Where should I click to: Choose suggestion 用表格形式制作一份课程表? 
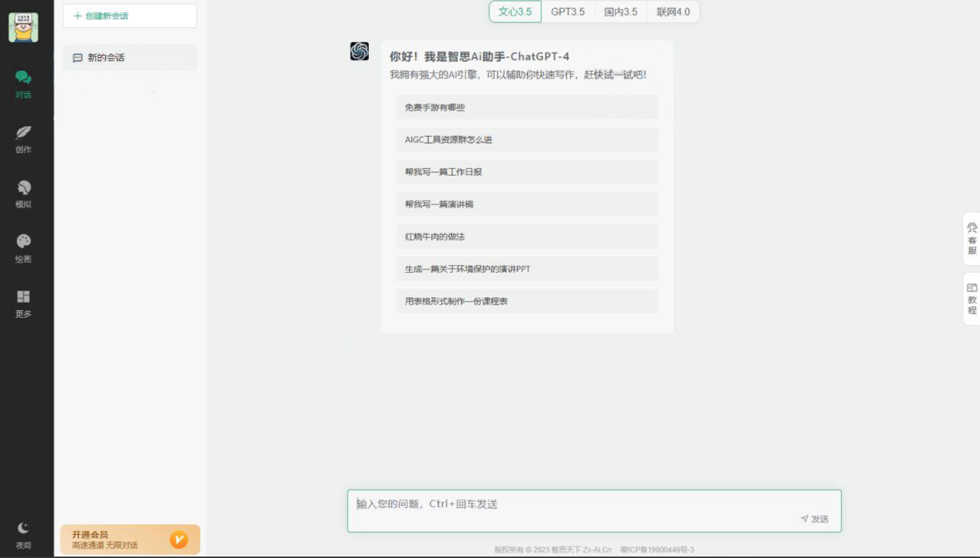pos(527,301)
